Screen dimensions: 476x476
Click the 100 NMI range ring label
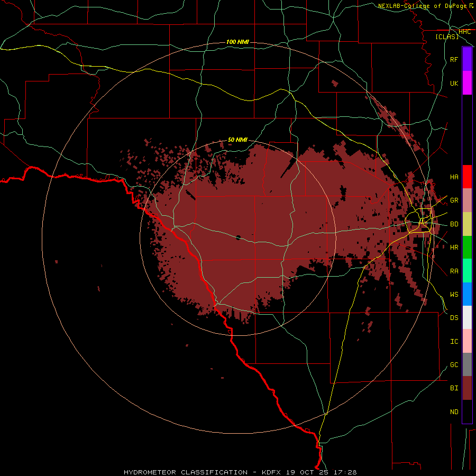[x=237, y=42]
